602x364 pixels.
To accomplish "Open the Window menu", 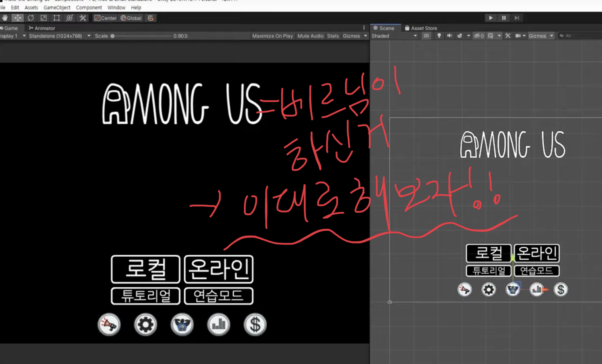I will pyautogui.click(x=116, y=7).
